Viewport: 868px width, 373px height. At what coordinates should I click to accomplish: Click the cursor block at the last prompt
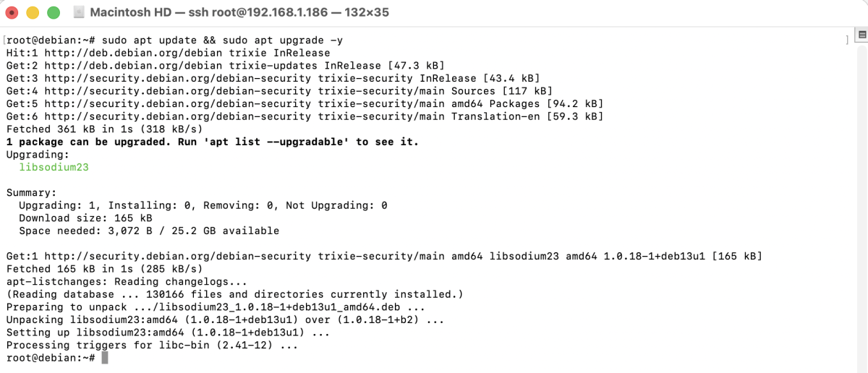(105, 359)
